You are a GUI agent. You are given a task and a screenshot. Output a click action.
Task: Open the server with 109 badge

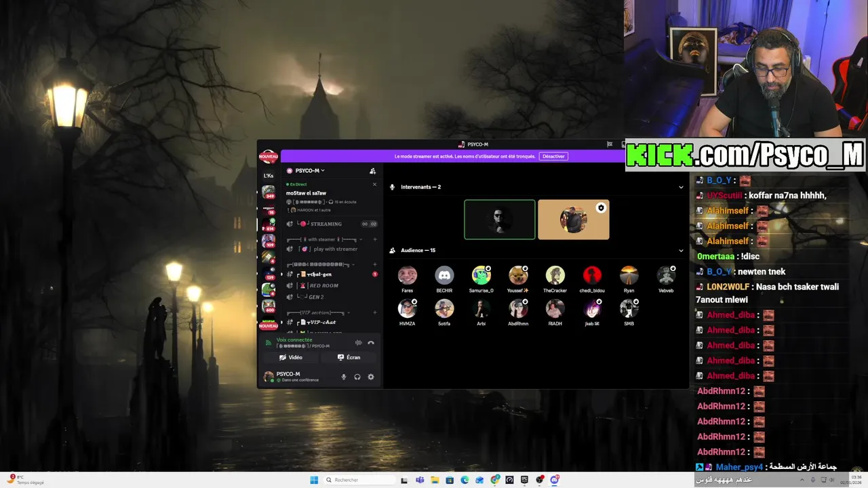click(x=269, y=241)
